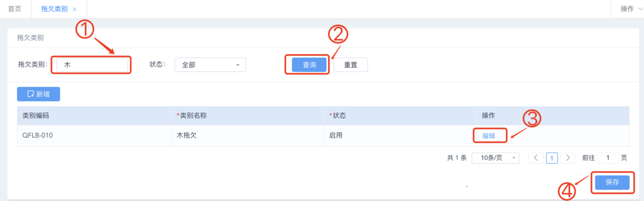Click the 重置 button
Viewport: 644px width, 201px height.
350,64
